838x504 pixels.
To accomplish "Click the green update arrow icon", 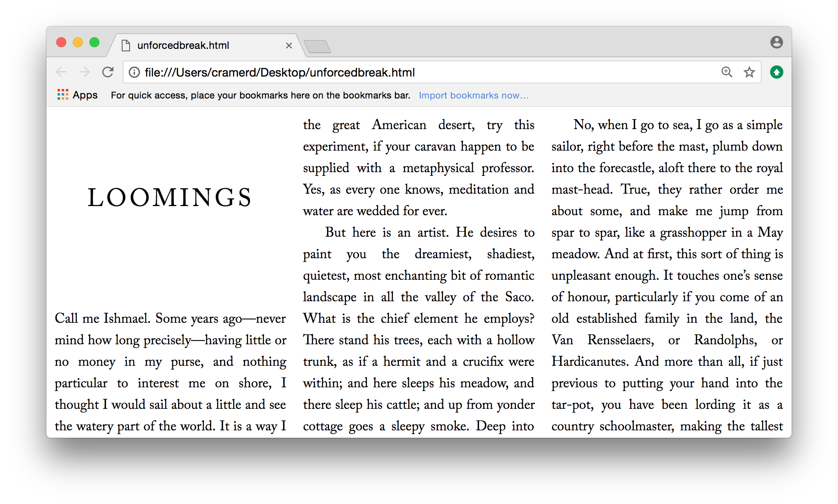I will tap(776, 72).
